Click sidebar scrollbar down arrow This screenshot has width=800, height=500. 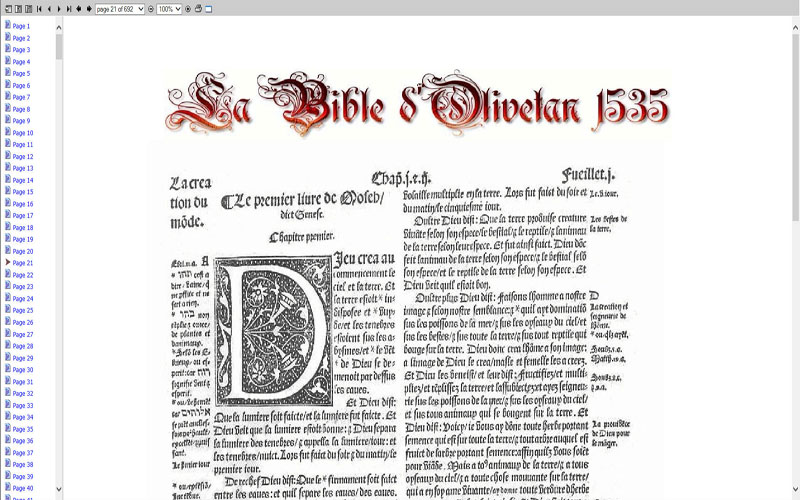pyautogui.click(x=59, y=489)
